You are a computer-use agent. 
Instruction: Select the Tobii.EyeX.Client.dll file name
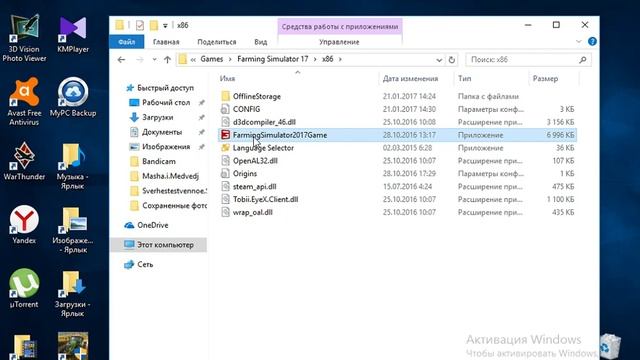265,199
